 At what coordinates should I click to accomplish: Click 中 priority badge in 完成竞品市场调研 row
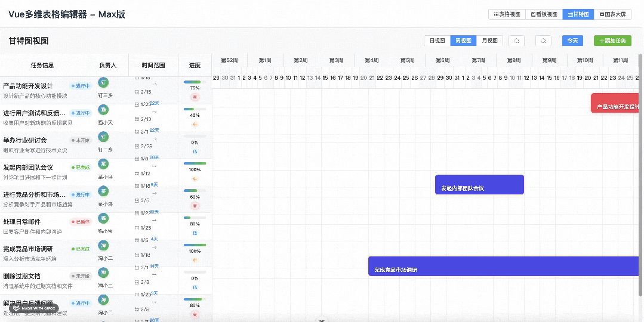click(x=195, y=259)
